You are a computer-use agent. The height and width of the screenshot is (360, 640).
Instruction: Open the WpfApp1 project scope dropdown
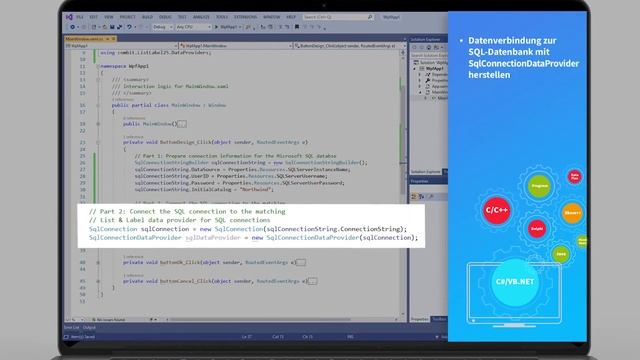[x=122, y=46]
